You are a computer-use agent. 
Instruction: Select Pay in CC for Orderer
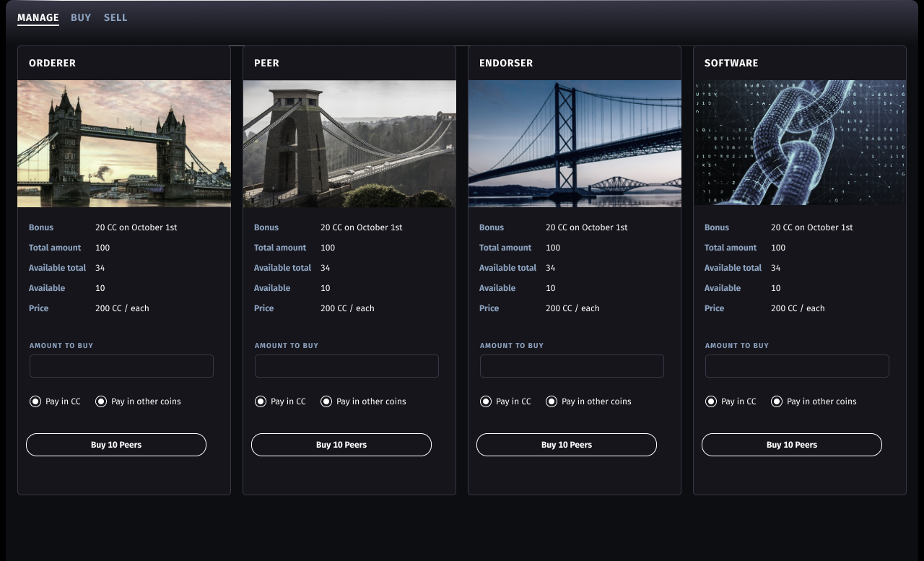pos(35,401)
